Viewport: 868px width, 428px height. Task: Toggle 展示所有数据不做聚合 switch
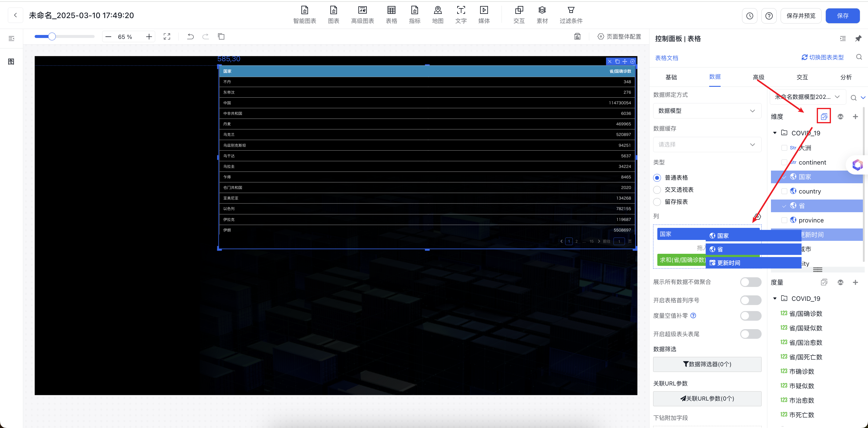point(750,282)
